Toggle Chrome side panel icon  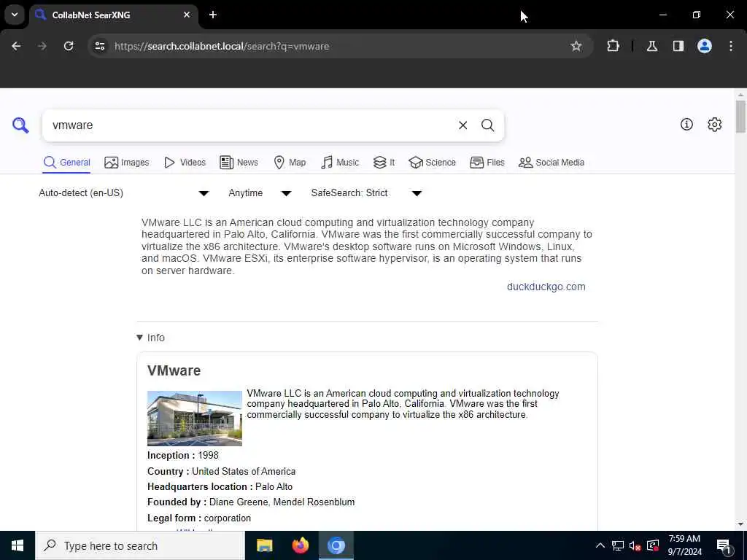678,46
